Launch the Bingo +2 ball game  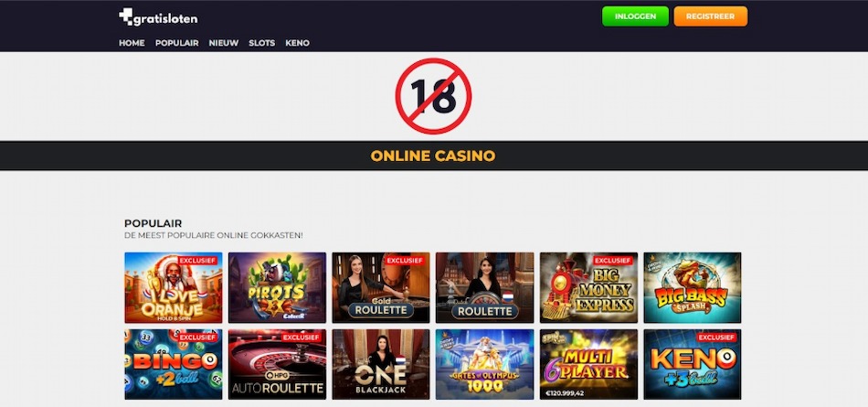(x=174, y=364)
